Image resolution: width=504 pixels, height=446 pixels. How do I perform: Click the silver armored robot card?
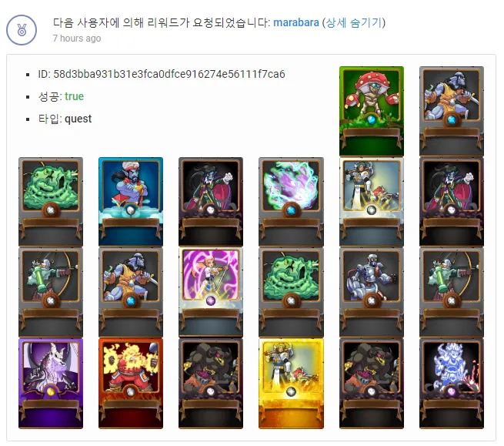click(x=372, y=292)
